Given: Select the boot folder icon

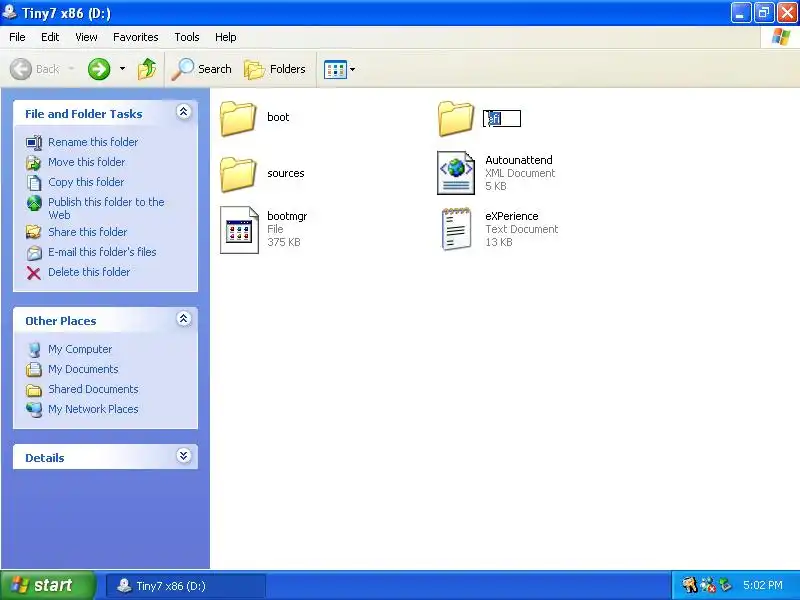Looking at the screenshot, I should pos(238,118).
